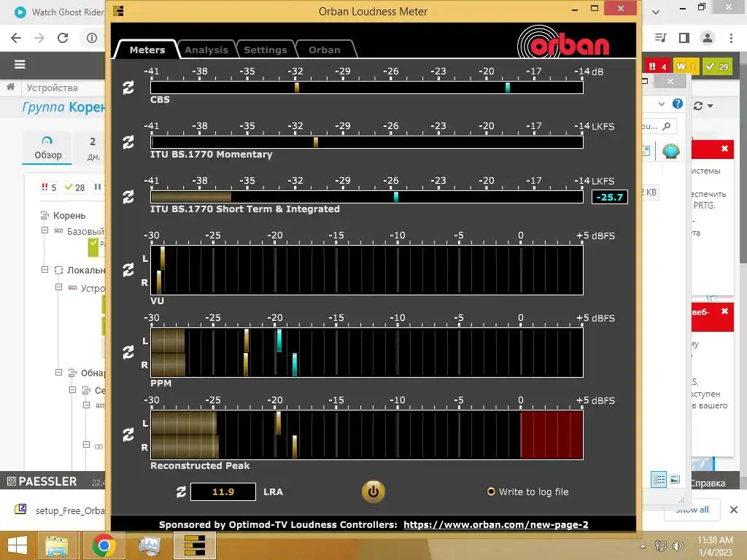Screen dimensions: 747x560
Task: Open the Orban tab
Action: 325,50
